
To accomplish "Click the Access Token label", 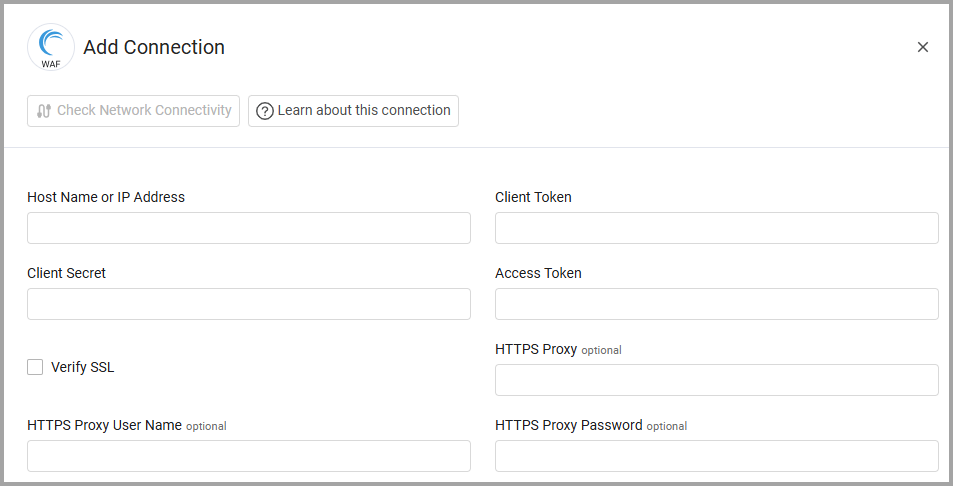I will point(538,273).
